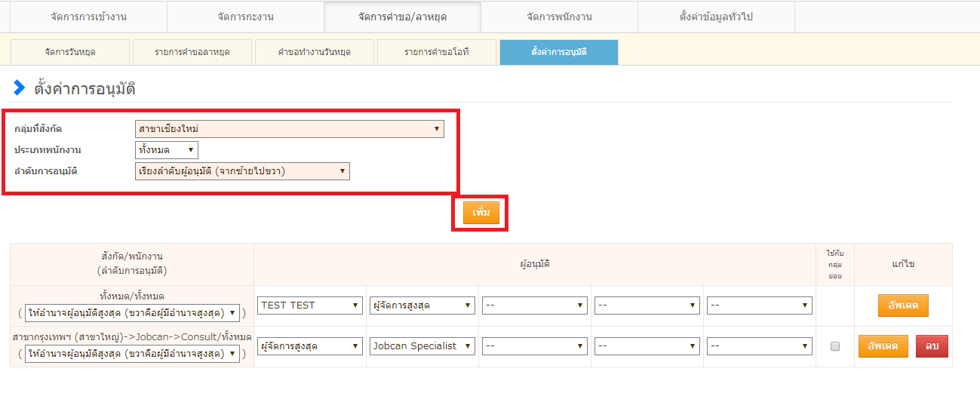Open first row's fifth approver dropdown
Screen dimensions: 980x393
pyautogui.click(x=759, y=305)
